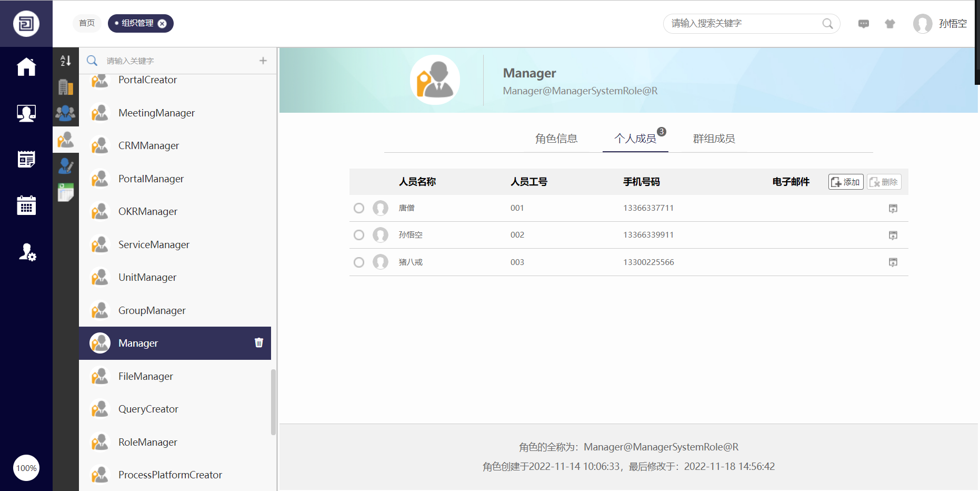Image resolution: width=980 pixels, height=491 pixels.
Task: Select FileManager role in the list
Action: tap(146, 376)
